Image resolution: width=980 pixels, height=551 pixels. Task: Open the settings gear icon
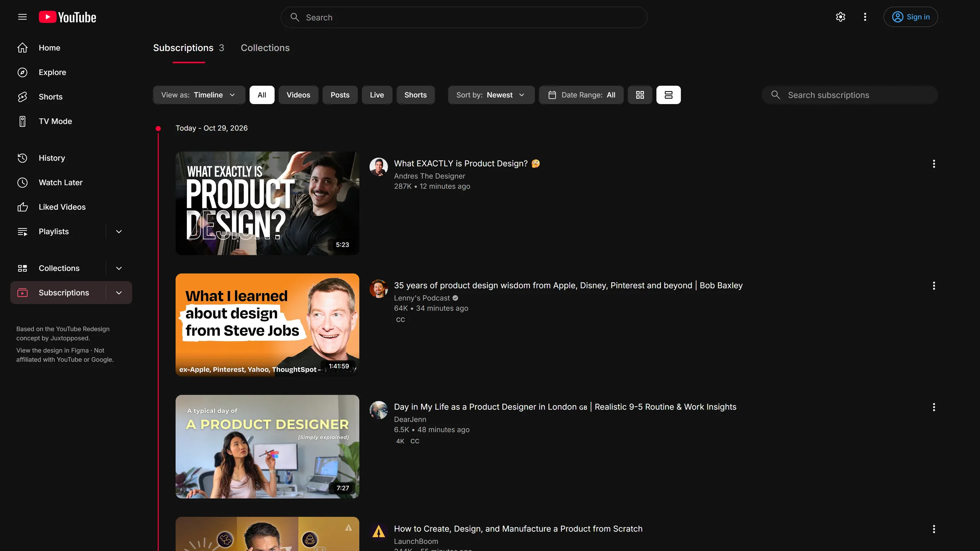point(840,17)
